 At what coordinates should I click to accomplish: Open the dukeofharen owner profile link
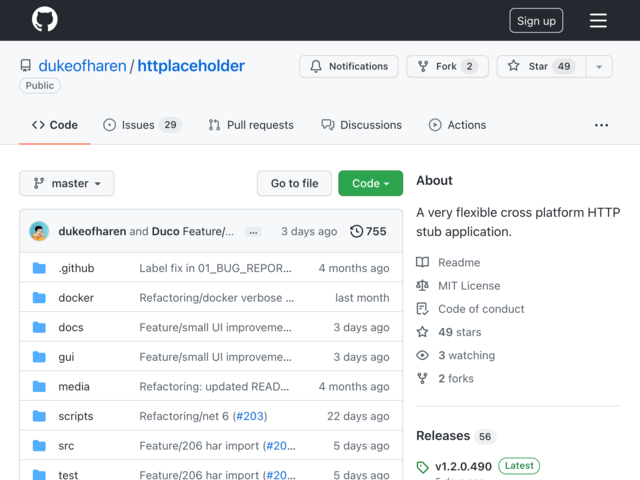(x=82, y=66)
